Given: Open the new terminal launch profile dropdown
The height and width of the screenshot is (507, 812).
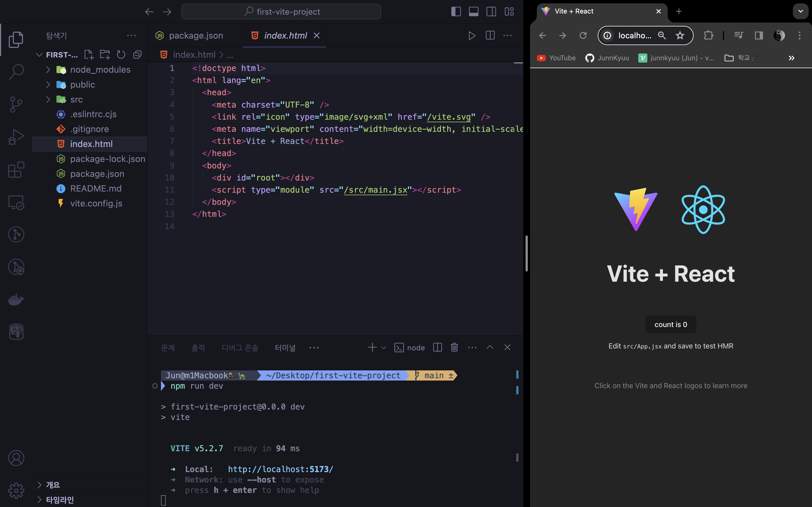Looking at the screenshot, I should 383,348.
